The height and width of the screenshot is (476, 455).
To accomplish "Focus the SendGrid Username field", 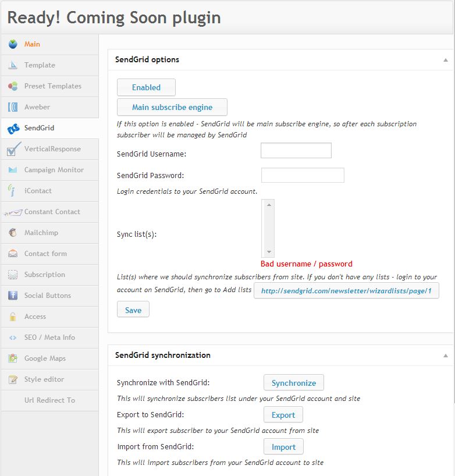I will (296, 150).
